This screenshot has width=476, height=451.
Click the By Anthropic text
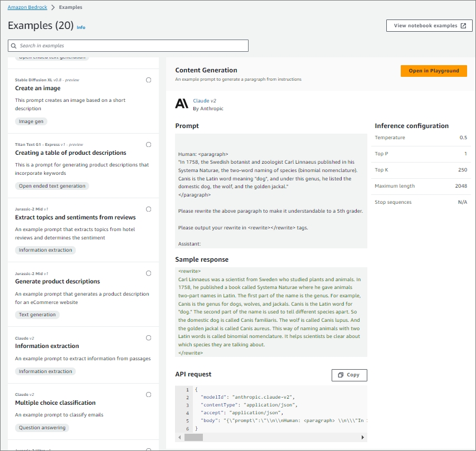pos(208,109)
